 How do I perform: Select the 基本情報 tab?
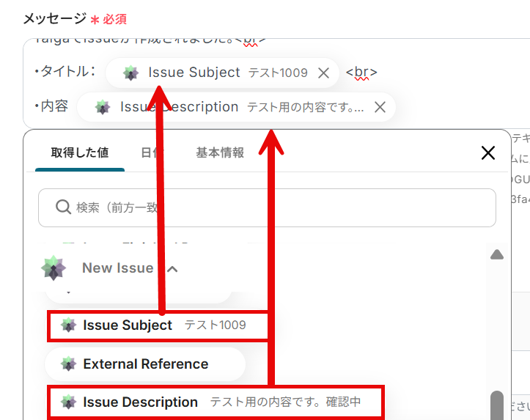219,152
